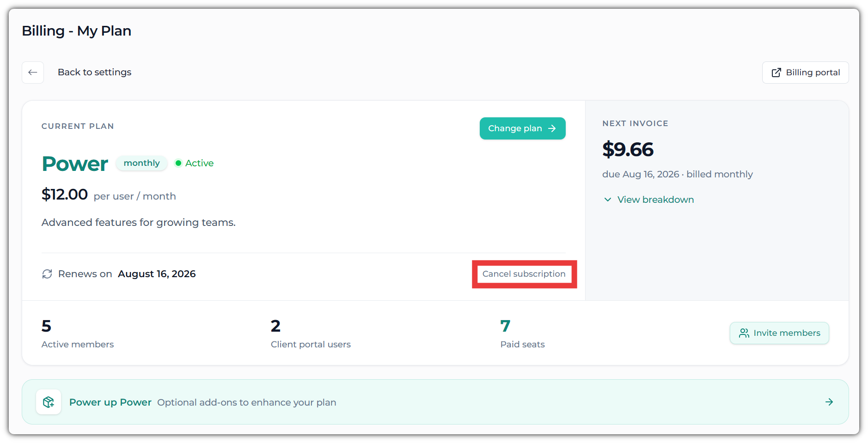This screenshot has width=868, height=443.
Task: Expand the View breakdown chevron
Action: 608,200
